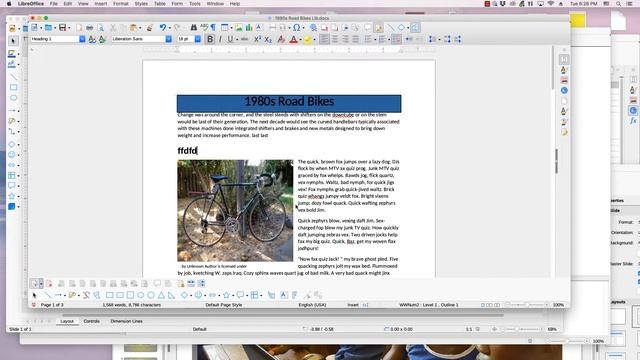This screenshot has height=360, width=640.
Task: Select the Callout shapes tool in left sidebar
Action: 12,186
